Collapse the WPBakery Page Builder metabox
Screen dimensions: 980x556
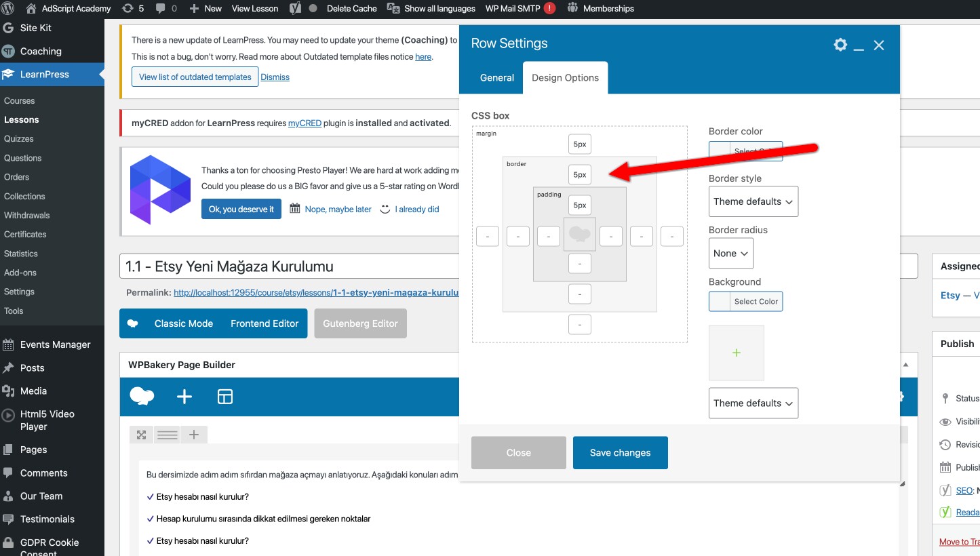click(x=905, y=365)
